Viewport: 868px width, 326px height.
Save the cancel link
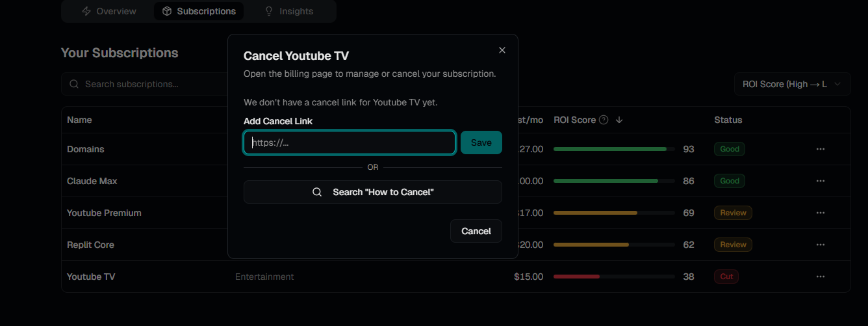click(481, 143)
